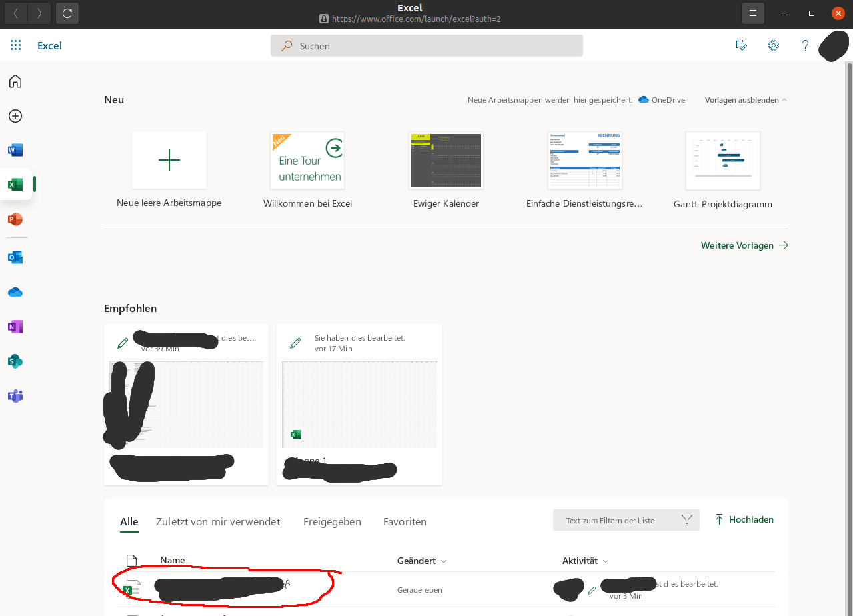Click the browser forward arrow
Screen dimensions: 853x616
tap(39, 13)
